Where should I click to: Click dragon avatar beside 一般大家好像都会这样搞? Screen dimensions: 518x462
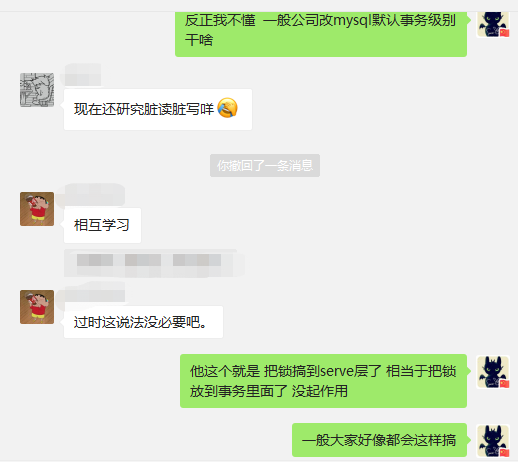point(493,441)
